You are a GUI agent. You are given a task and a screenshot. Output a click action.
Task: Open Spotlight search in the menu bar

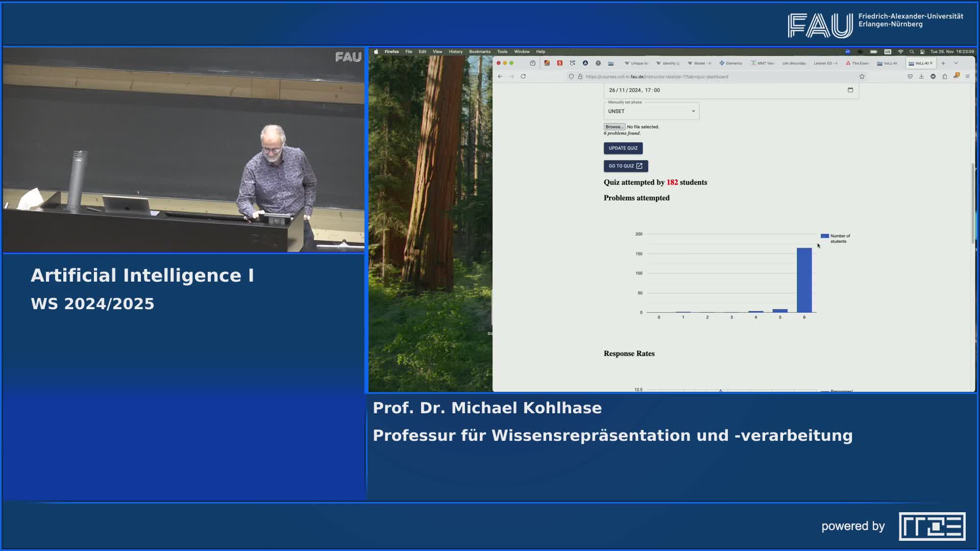click(x=912, y=52)
